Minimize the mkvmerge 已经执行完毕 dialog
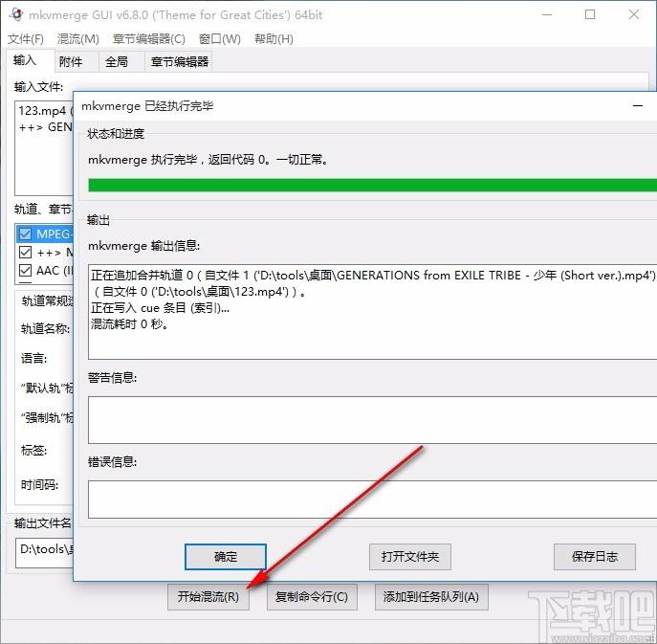Image resolution: width=657 pixels, height=644 pixels. (638, 106)
